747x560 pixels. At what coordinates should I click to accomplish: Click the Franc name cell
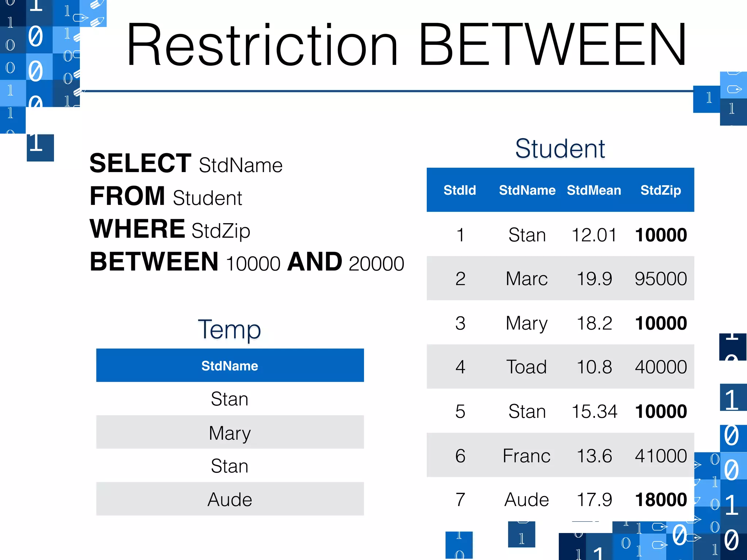click(x=527, y=456)
